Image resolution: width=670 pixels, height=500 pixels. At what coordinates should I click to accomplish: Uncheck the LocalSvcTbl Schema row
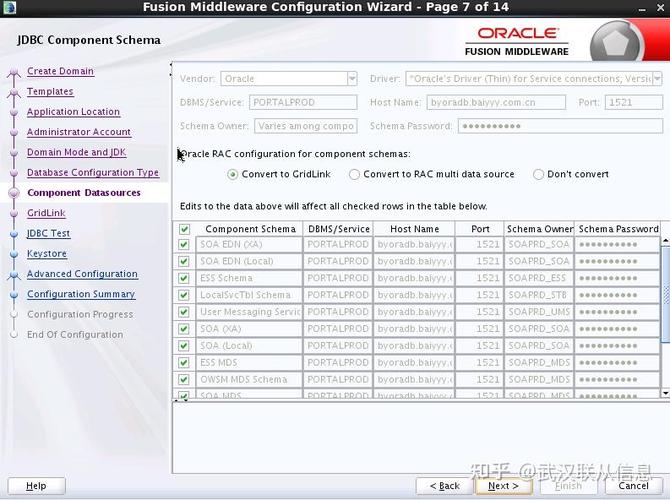pyautogui.click(x=184, y=295)
